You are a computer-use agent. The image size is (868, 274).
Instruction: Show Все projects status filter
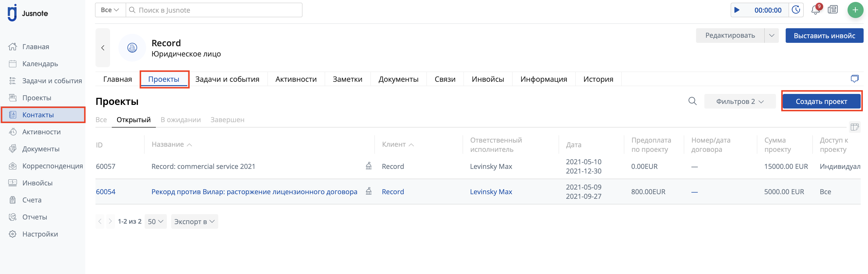point(101,120)
